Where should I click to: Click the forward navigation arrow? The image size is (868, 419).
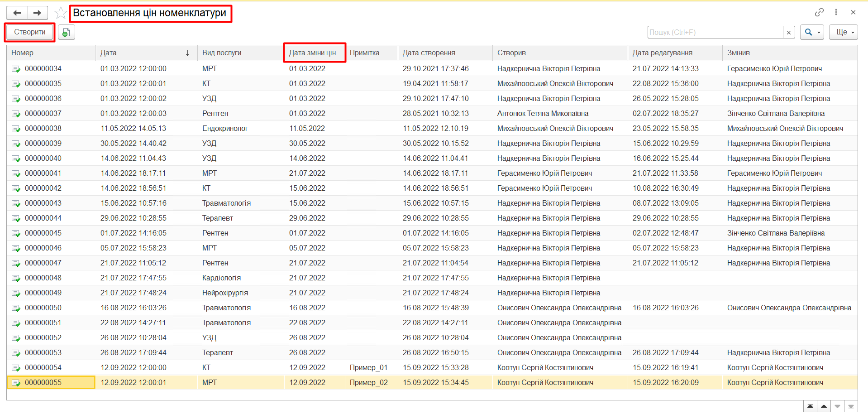38,13
